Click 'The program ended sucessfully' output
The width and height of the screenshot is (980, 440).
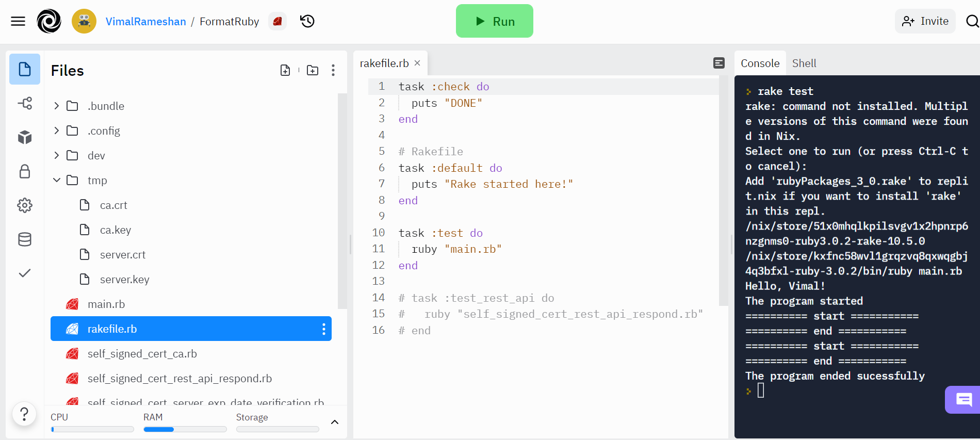835,376
